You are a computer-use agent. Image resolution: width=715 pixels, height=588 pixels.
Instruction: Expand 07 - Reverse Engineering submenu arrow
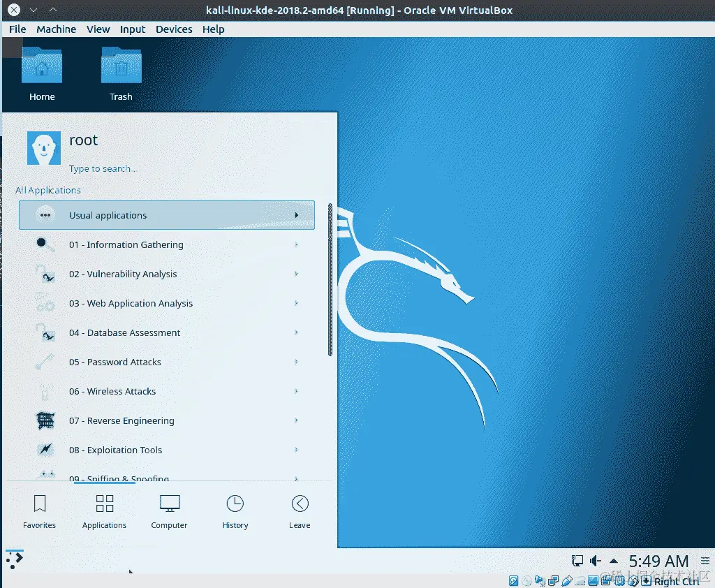coord(296,420)
